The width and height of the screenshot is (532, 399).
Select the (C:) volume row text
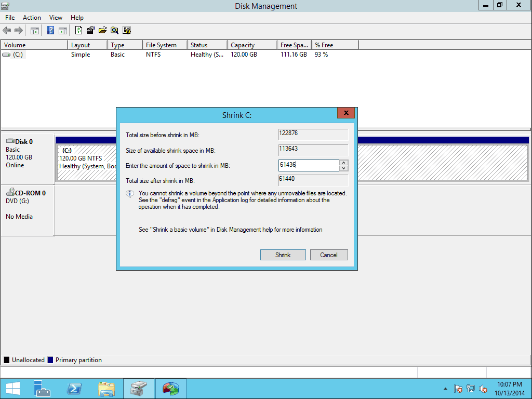[x=18, y=54]
